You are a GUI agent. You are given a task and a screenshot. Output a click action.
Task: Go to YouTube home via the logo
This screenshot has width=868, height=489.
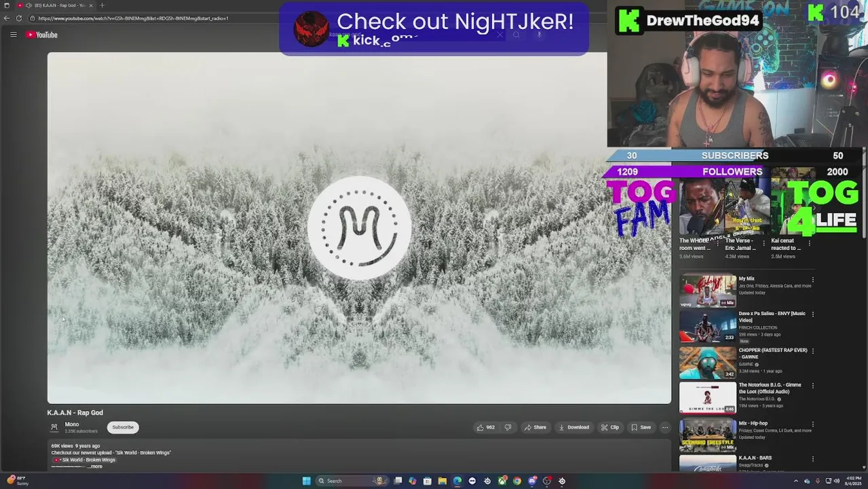[42, 35]
